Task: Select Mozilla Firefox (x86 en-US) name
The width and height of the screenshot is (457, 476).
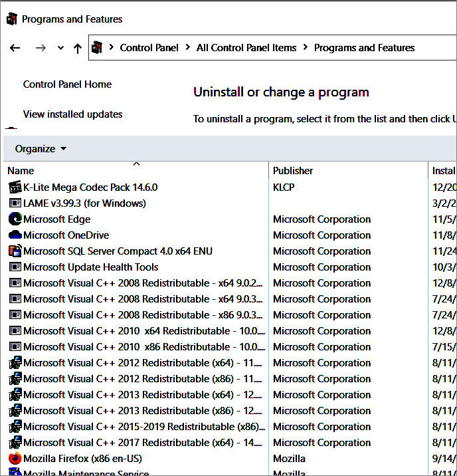Action: (82, 459)
